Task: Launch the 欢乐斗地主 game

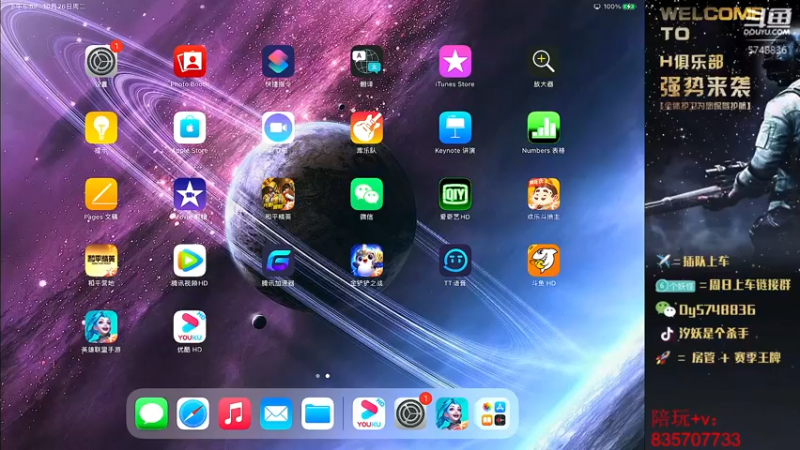Action: click(543, 194)
